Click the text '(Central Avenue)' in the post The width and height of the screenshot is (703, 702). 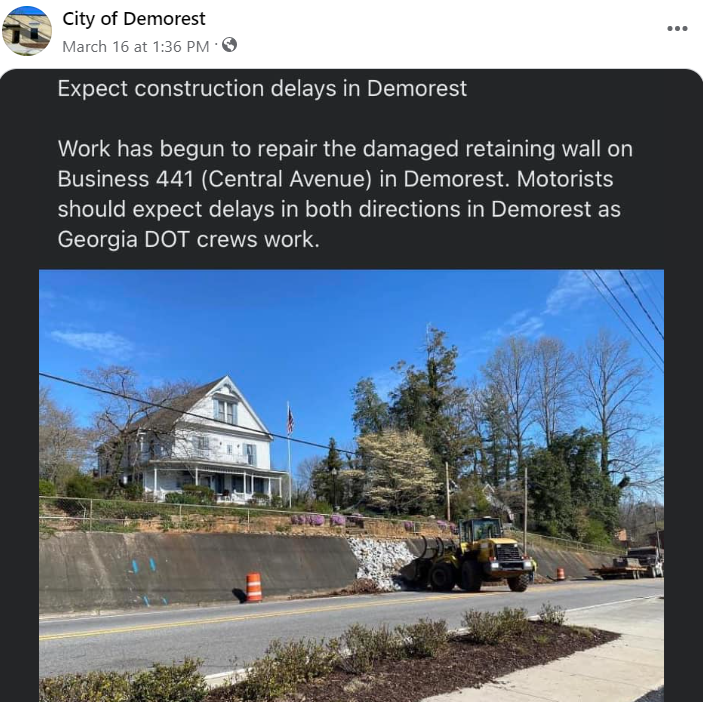click(287, 179)
